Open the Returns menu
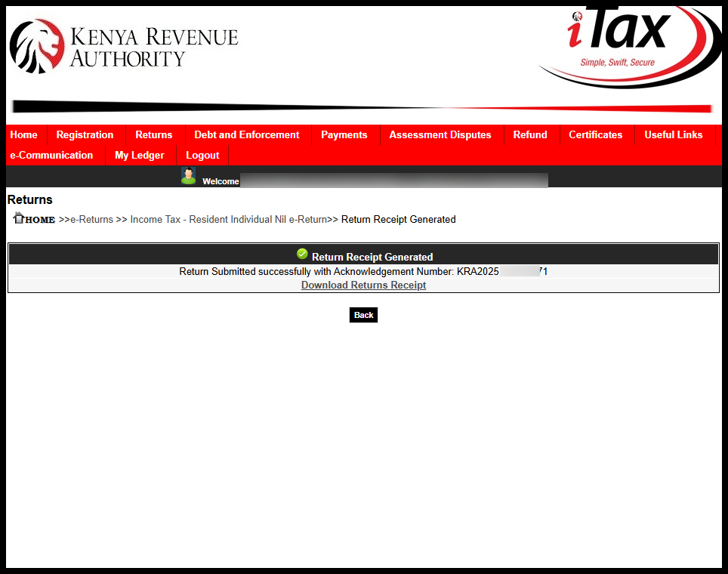Viewport: 728px width, 574px height. click(x=154, y=134)
